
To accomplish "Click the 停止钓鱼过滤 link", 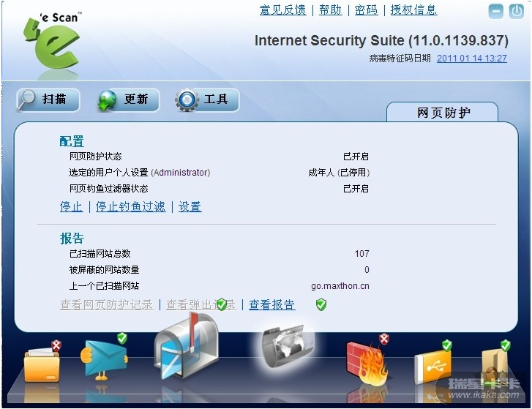I will (x=131, y=207).
